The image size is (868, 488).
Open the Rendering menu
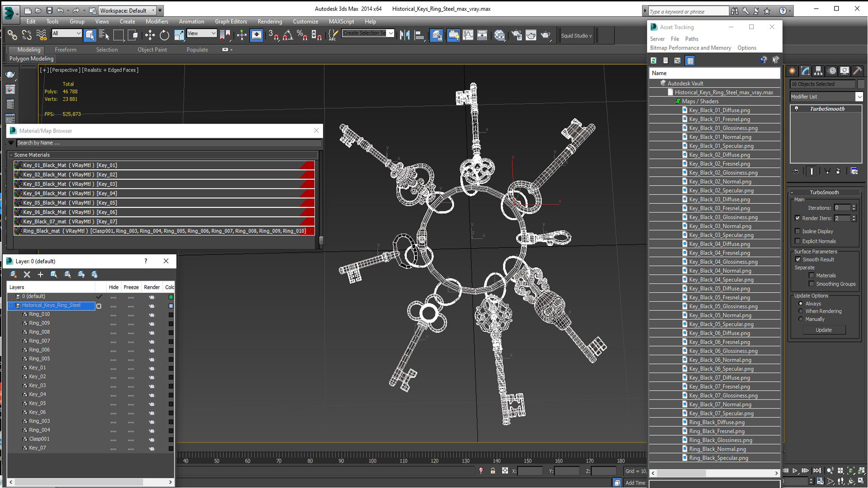tap(270, 21)
